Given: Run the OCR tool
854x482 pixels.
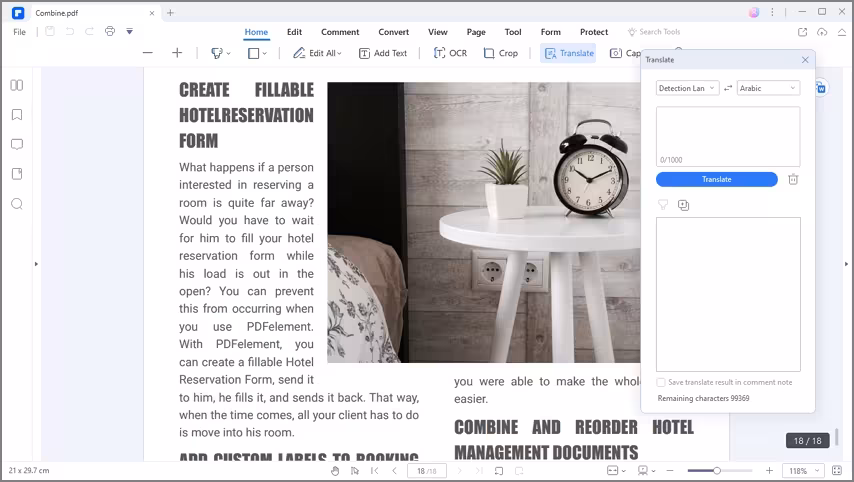Looking at the screenshot, I should (450, 53).
